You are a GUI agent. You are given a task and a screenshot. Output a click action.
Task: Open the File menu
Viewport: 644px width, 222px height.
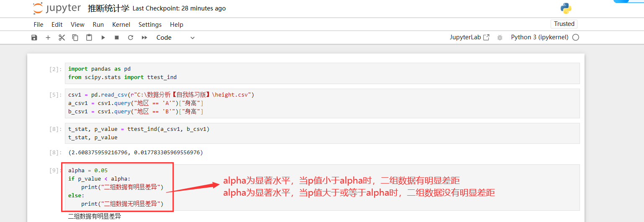tap(39, 25)
